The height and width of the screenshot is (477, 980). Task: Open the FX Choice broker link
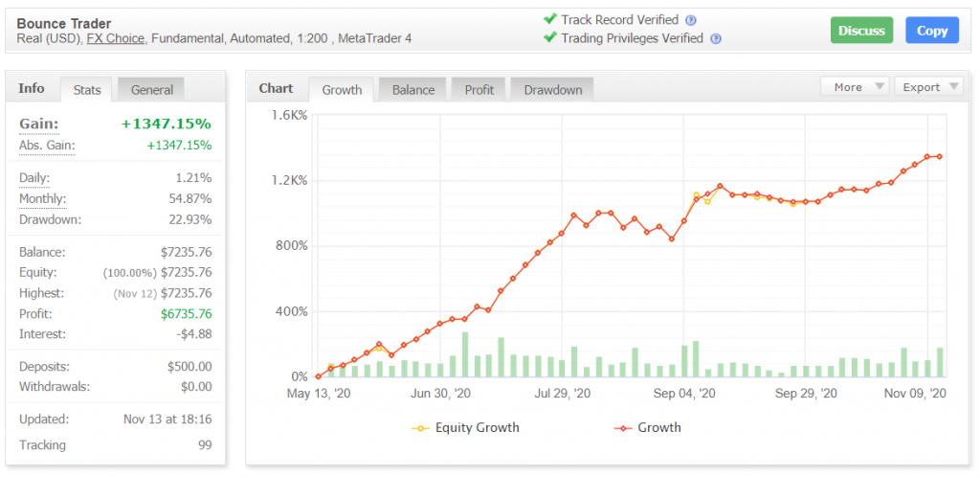[116, 38]
